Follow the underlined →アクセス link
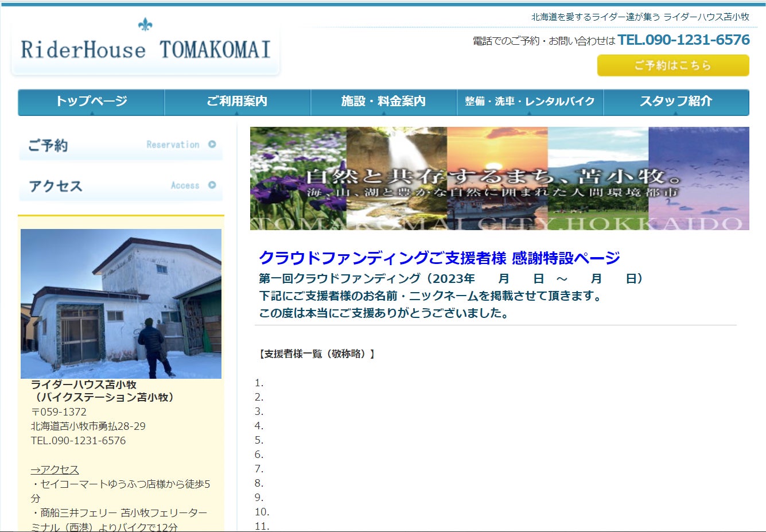 [55, 469]
